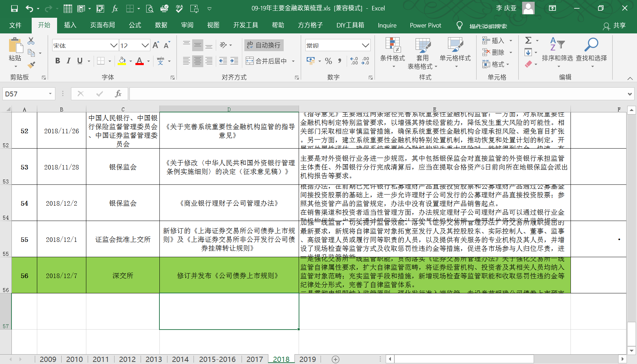Click the horizontal scrollbar thumb
The height and width of the screenshot is (364, 637).
464,359
